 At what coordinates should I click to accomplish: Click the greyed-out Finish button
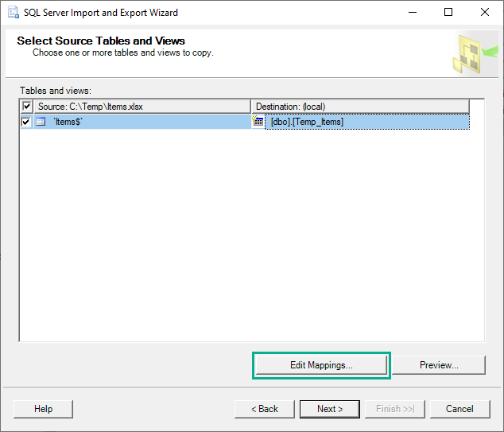coord(395,409)
